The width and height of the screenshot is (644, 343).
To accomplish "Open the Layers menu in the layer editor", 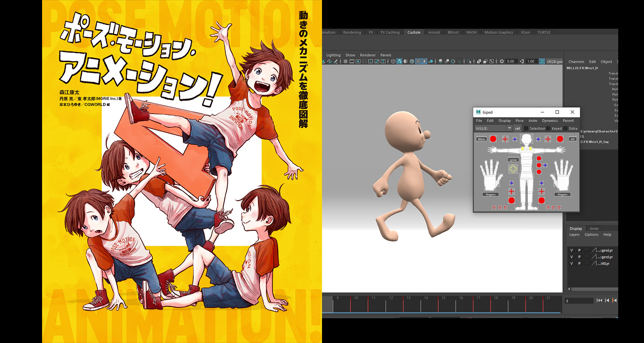I will pos(574,235).
